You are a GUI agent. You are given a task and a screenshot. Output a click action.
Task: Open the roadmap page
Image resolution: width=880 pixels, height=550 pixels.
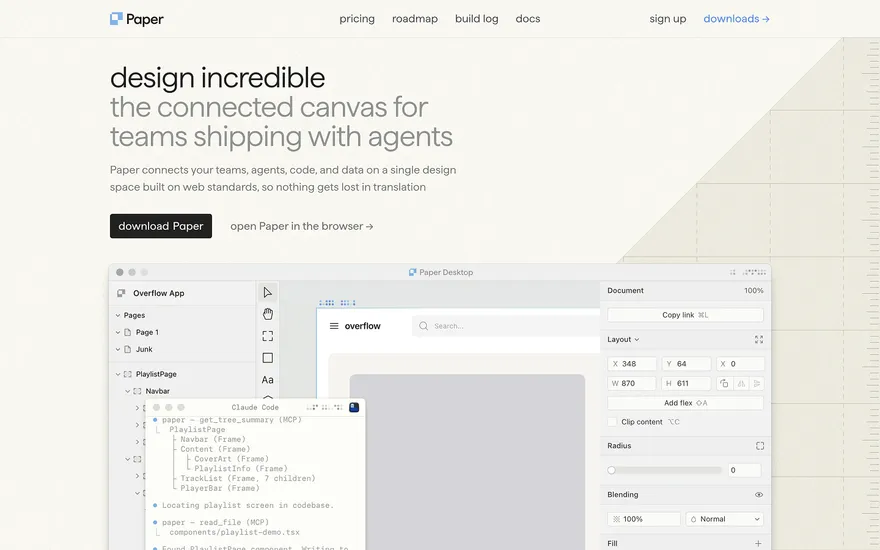(x=415, y=19)
